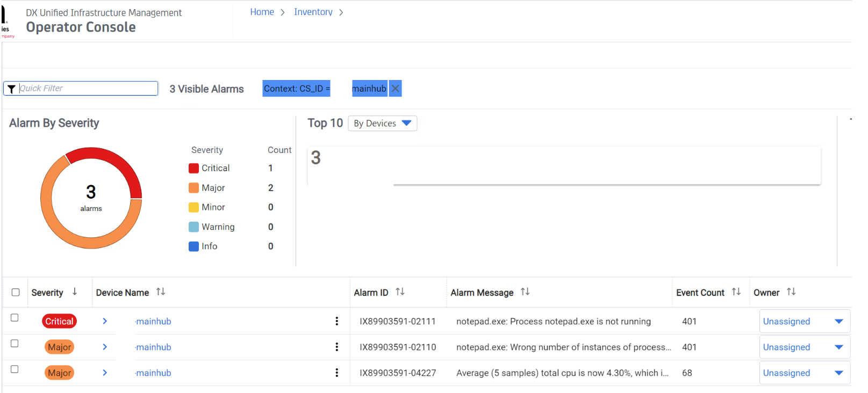Sort alarms by Severity arrow
Viewport: 868px width, 393px height.
click(x=75, y=292)
